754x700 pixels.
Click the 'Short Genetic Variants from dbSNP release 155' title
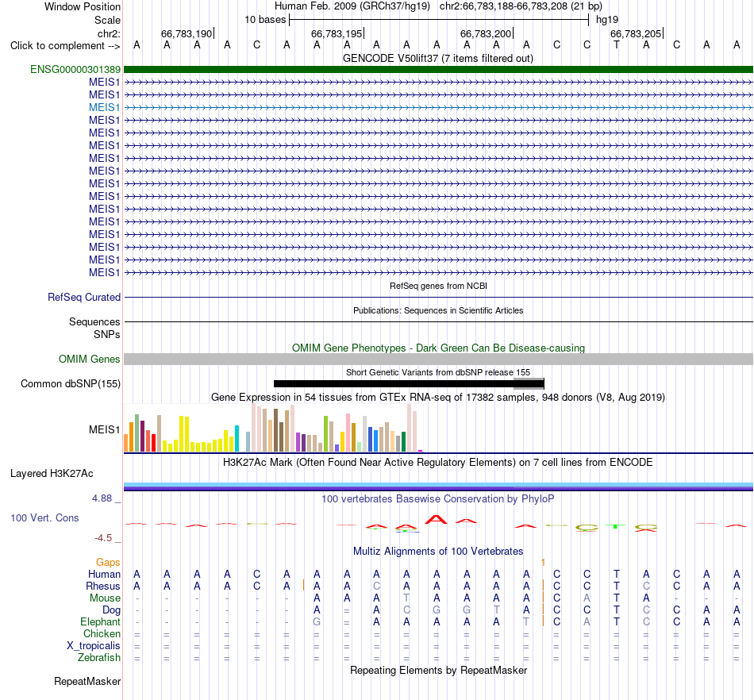coord(438,372)
